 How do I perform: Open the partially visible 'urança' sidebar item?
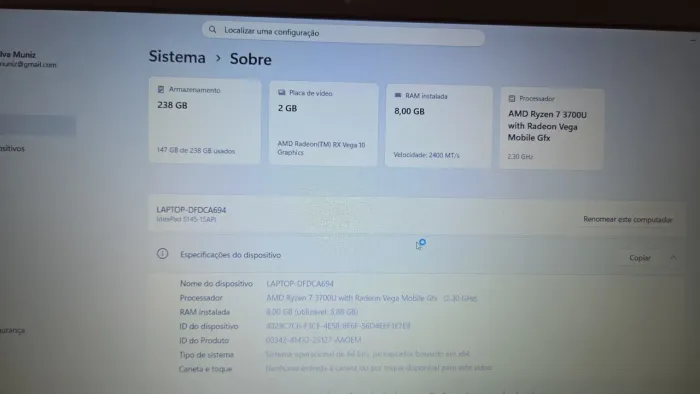pos(12,331)
